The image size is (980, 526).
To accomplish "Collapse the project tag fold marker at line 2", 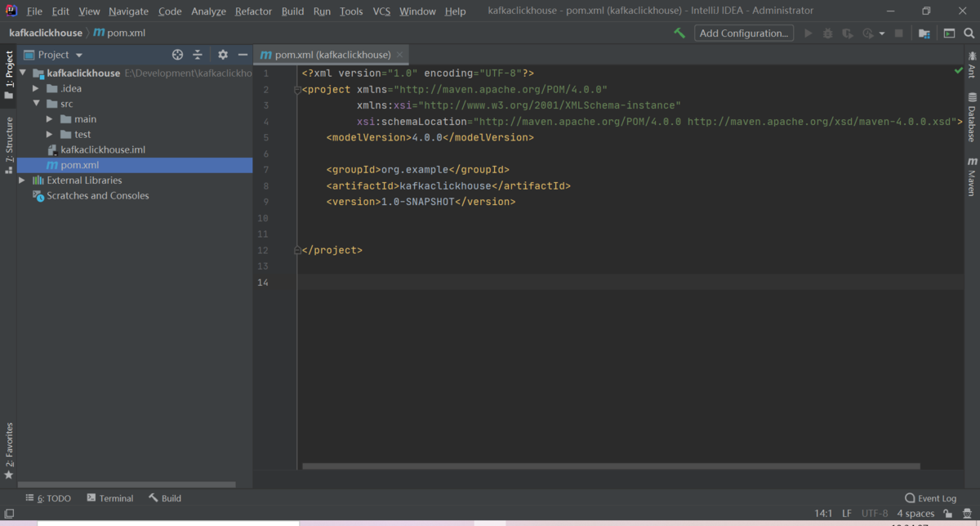I will (298, 90).
